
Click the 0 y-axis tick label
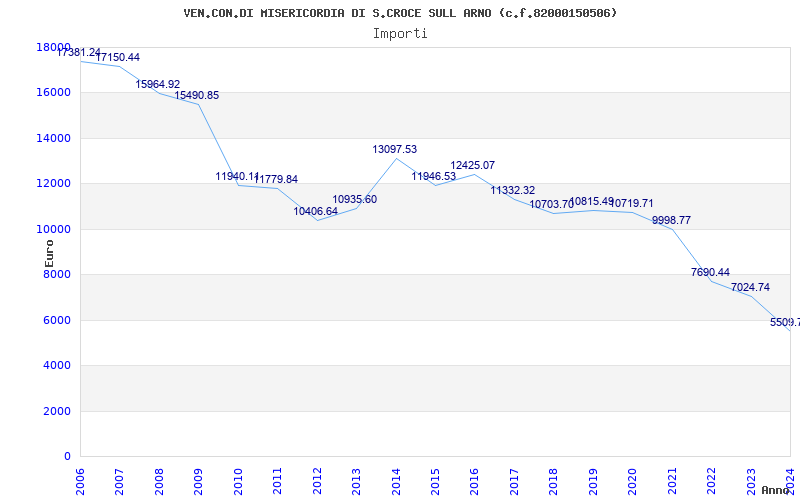coord(67,457)
